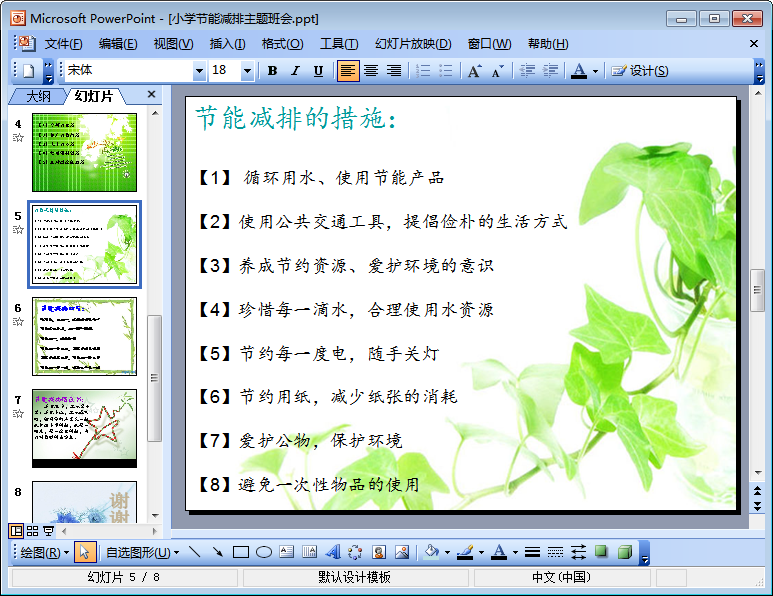Image resolution: width=773 pixels, height=596 pixels.
Task: Select the Arrow drawing tool
Action: tap(217, 552)
